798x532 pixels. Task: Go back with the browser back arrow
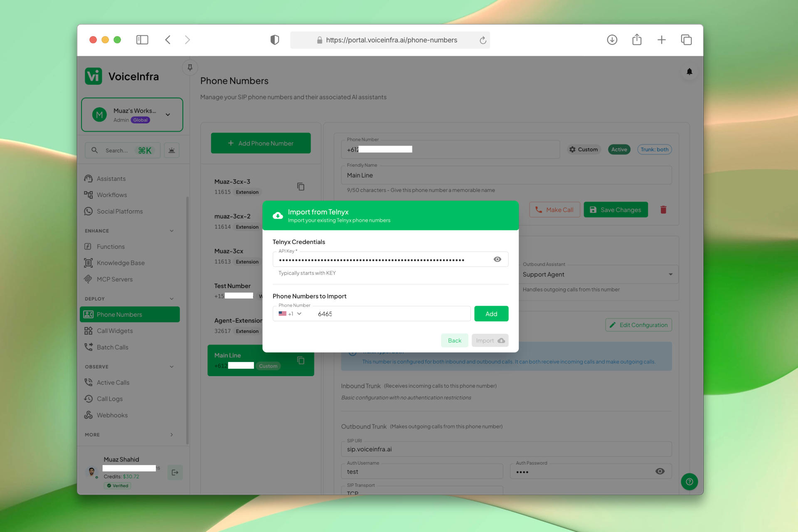click(168, 40)
